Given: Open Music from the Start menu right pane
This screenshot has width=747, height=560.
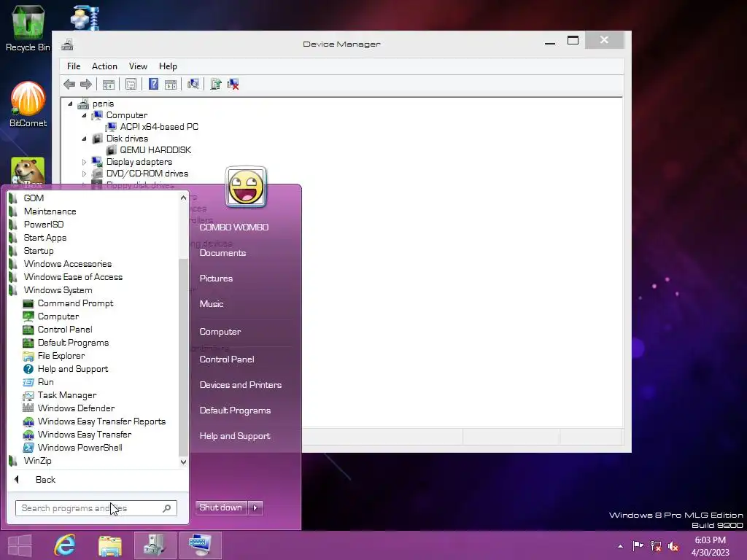Looking at the screenshot, I should point(211,304).
